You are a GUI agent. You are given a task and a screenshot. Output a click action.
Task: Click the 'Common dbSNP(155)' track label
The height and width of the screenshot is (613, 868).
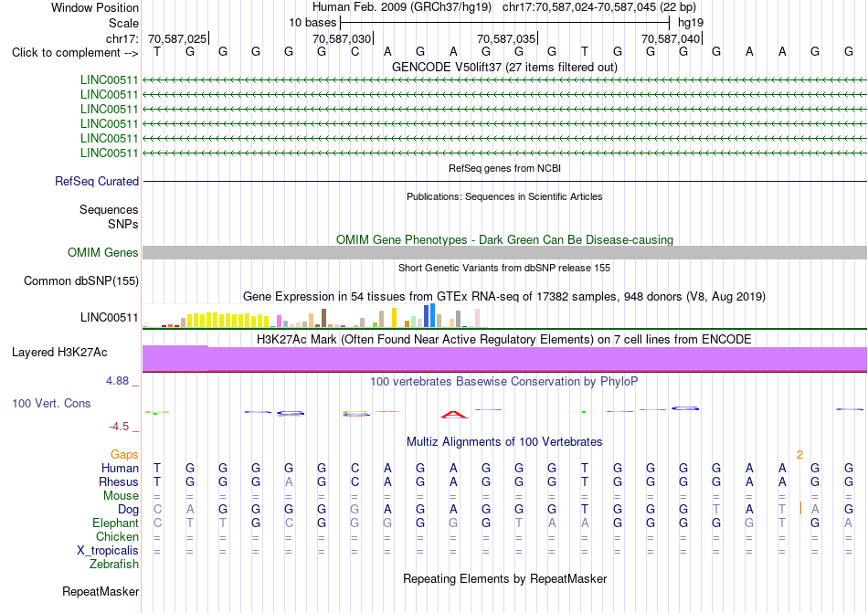(81, 281)
